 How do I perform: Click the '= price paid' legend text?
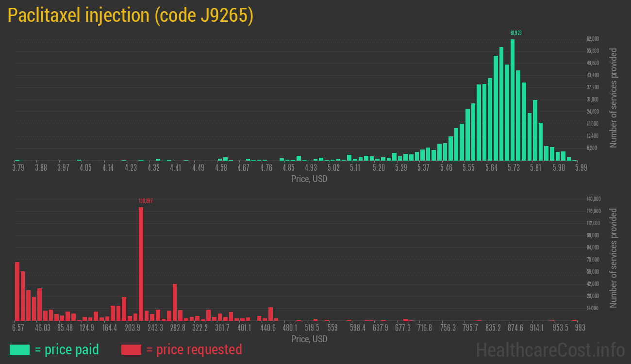coord(67,349)
